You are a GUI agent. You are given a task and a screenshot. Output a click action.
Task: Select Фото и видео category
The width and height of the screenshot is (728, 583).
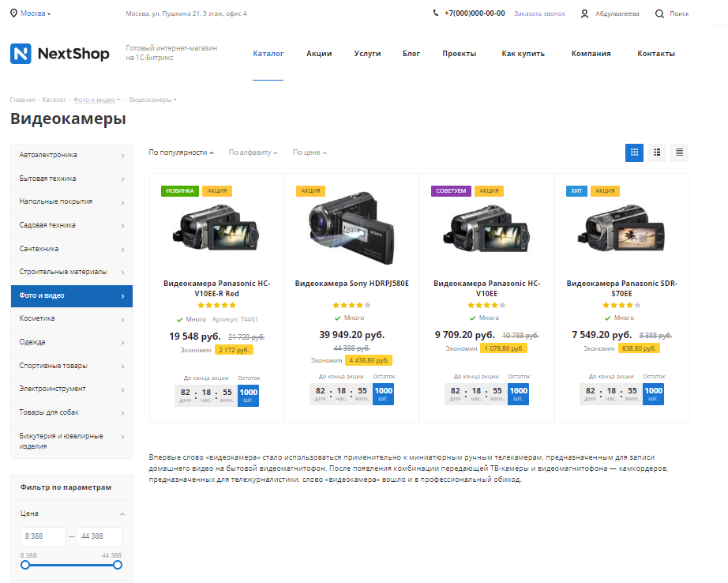point(72,296)
